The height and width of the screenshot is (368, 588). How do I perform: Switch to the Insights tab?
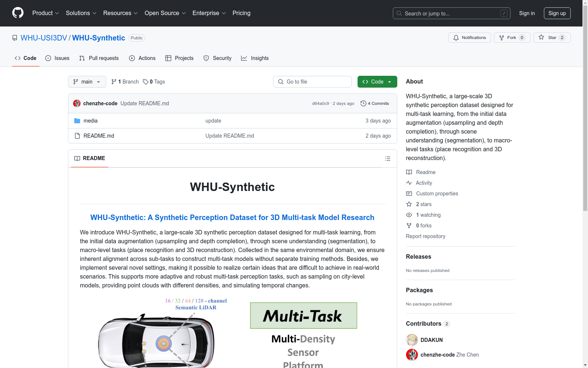(x=255, y=58)
